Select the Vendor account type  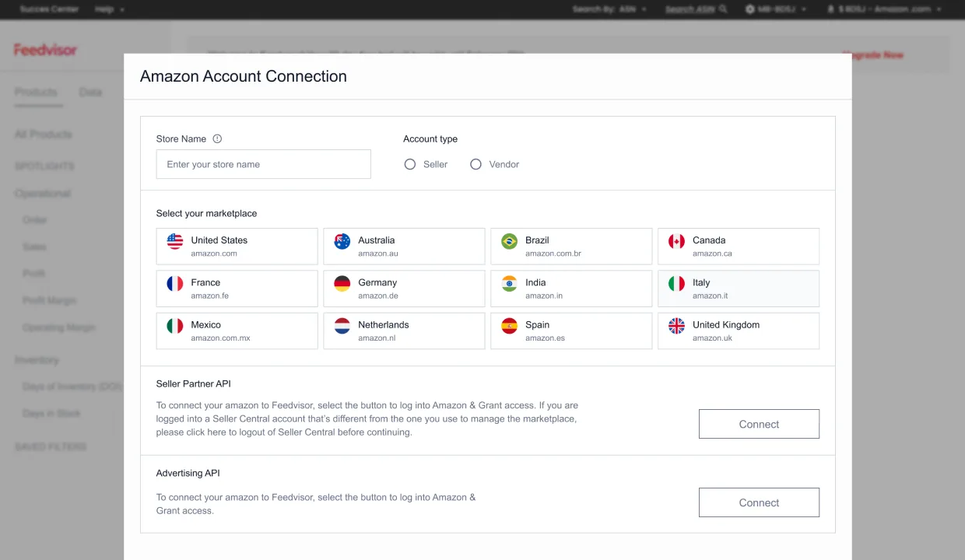pos(476,164)
